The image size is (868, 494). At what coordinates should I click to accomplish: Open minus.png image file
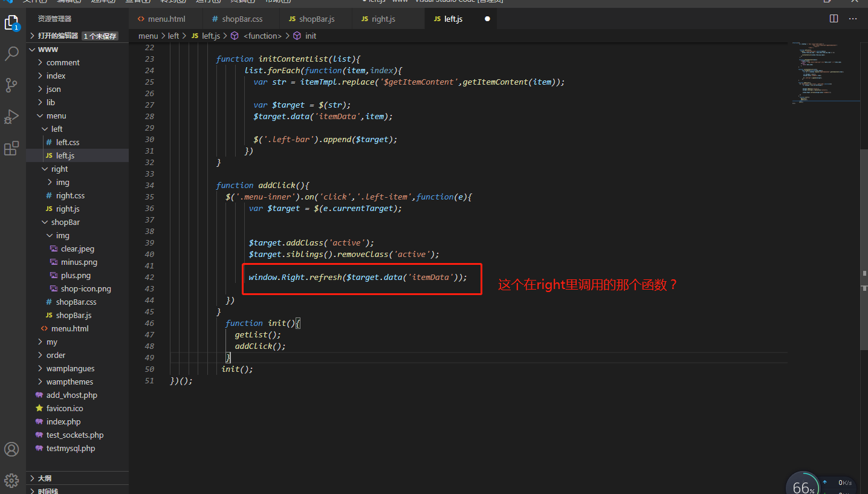coord(77,262)
